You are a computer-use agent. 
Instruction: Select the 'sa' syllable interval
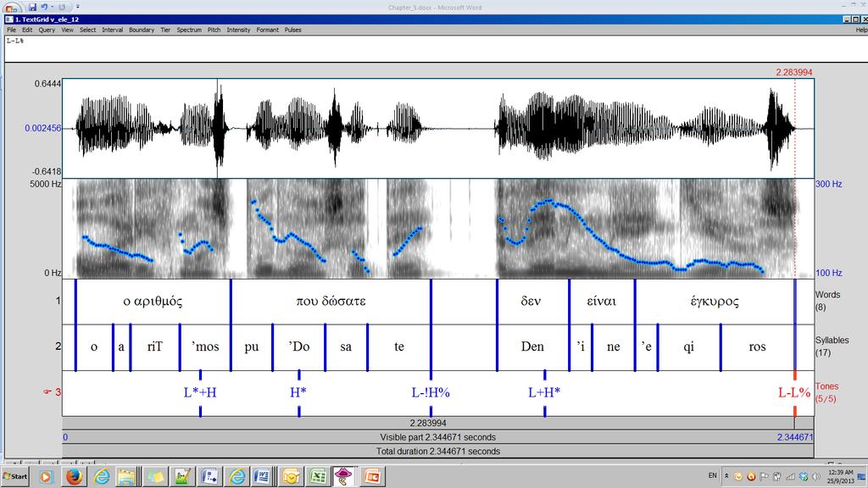coord(346,347)
